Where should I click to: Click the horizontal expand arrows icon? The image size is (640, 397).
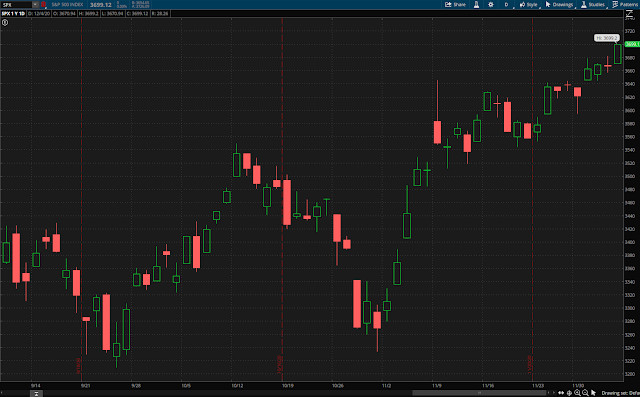[x=561, y=393]
